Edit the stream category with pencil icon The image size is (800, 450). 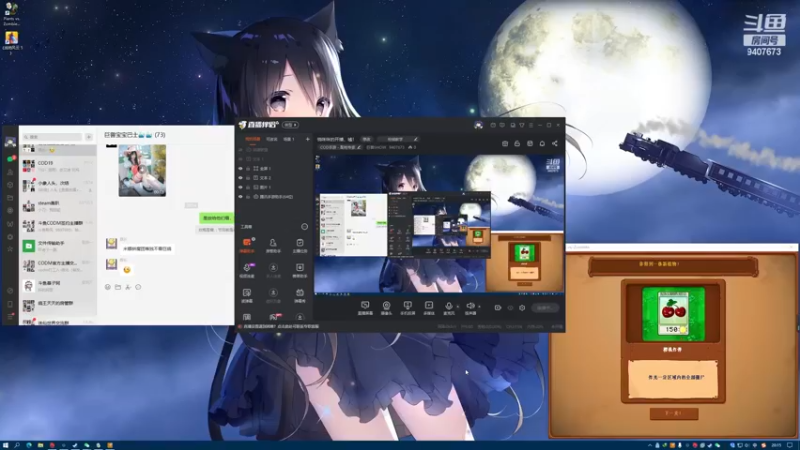[359, 147]
